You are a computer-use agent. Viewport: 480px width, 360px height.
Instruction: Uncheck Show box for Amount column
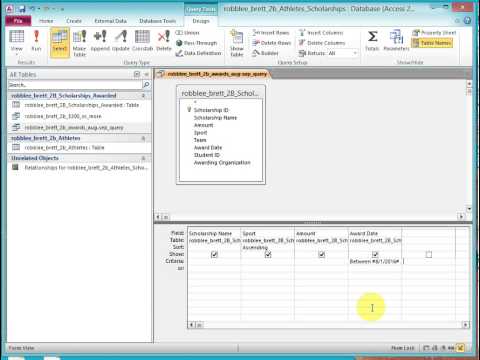(322, 255)
